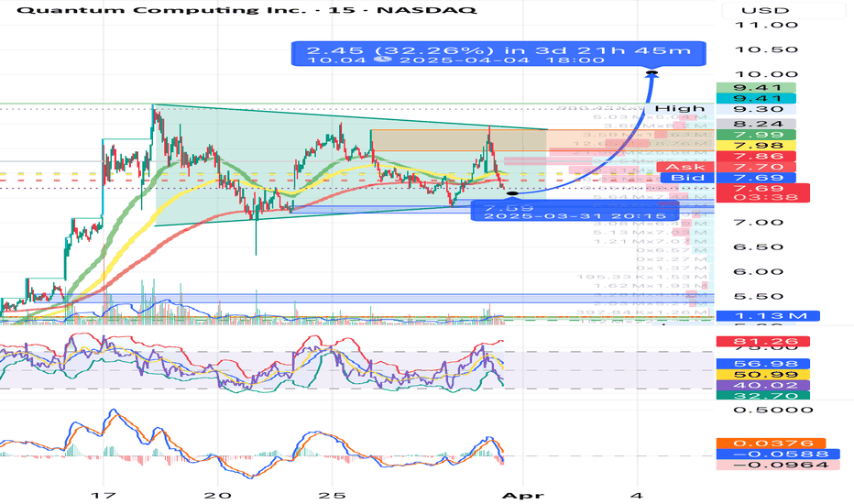
Task: Click the 2025-03-31 20:15 start date label
Action: click(575, 215)
